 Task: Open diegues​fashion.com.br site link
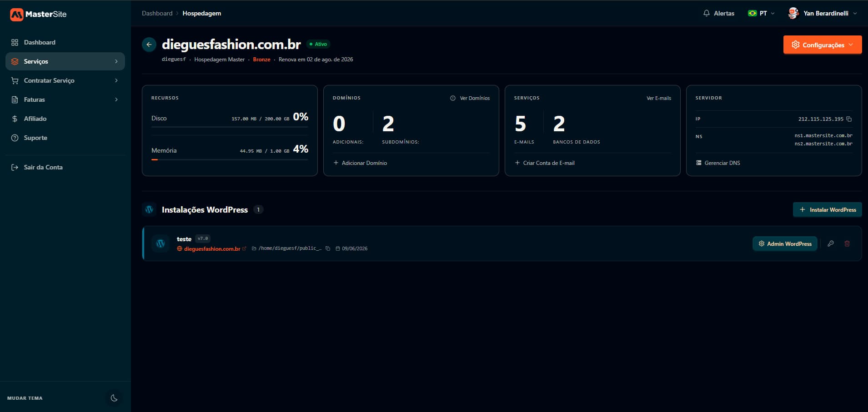[211, 248]
